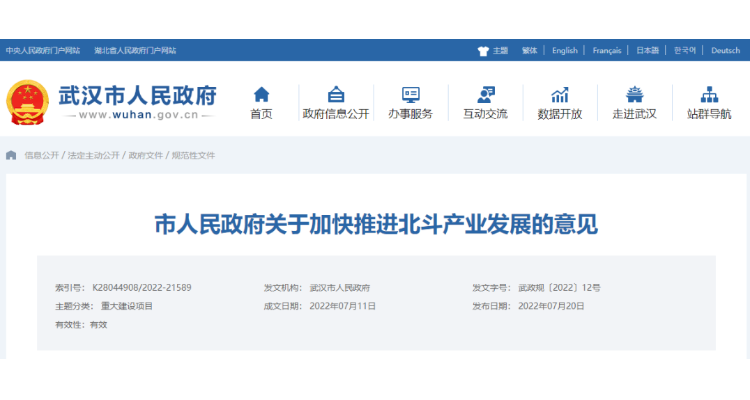The image size is (750, 400).
Task: Click the 首页 home icon
Action: click(x=261, y=95)
